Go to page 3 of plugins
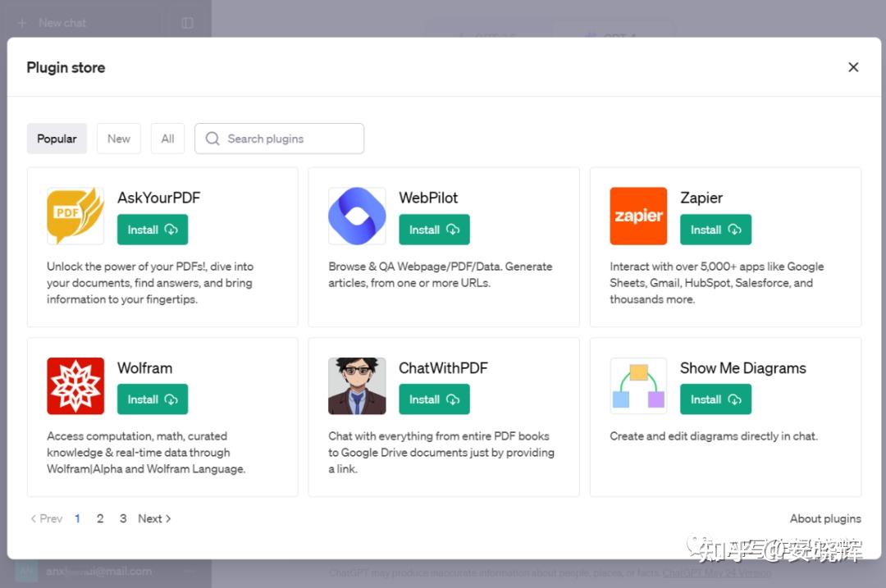This screenshot has width=886, height=588. [x=122, y=518]
